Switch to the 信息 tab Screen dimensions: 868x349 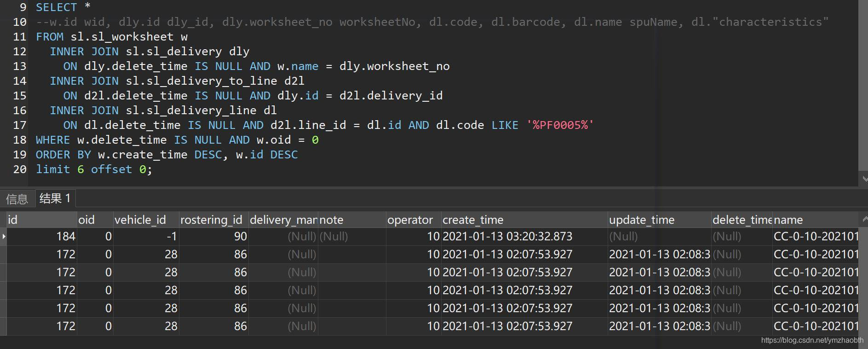(x=17, y=198)
